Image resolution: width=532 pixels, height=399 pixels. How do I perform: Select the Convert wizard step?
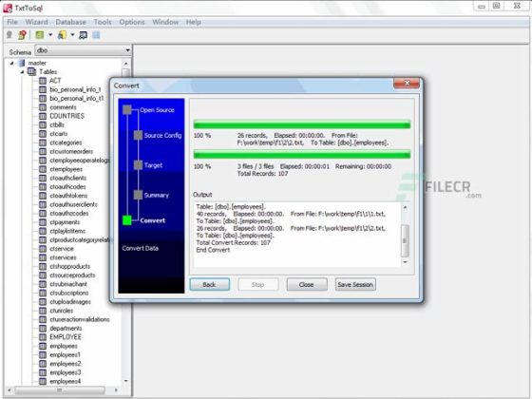[x=152, y=220]
